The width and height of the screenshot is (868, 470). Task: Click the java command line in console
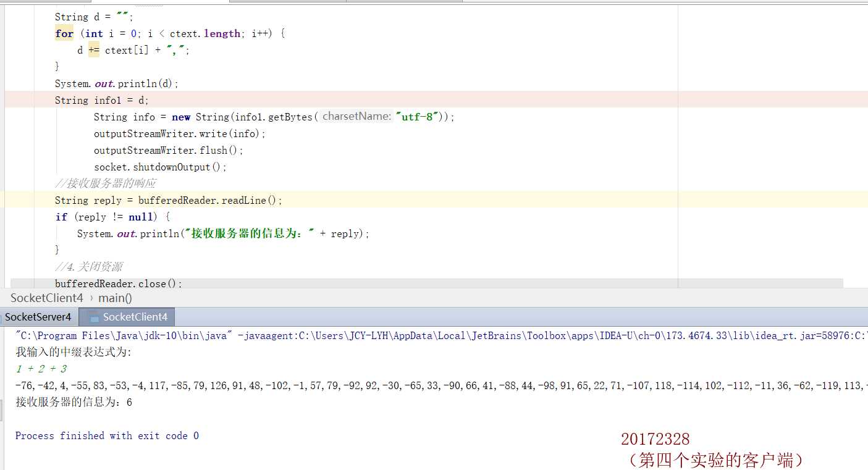(x=441, y=335)
